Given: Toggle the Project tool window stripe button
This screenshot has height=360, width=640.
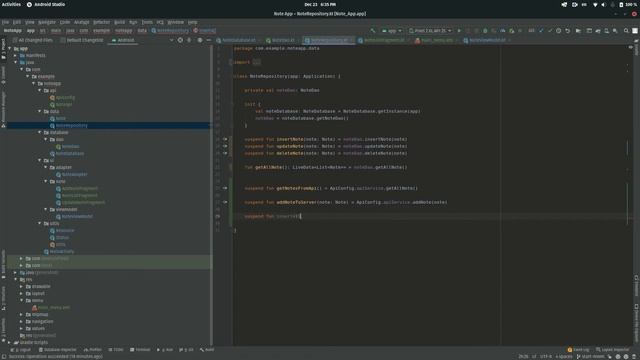Looking at the screenshot, I should 3,49.
